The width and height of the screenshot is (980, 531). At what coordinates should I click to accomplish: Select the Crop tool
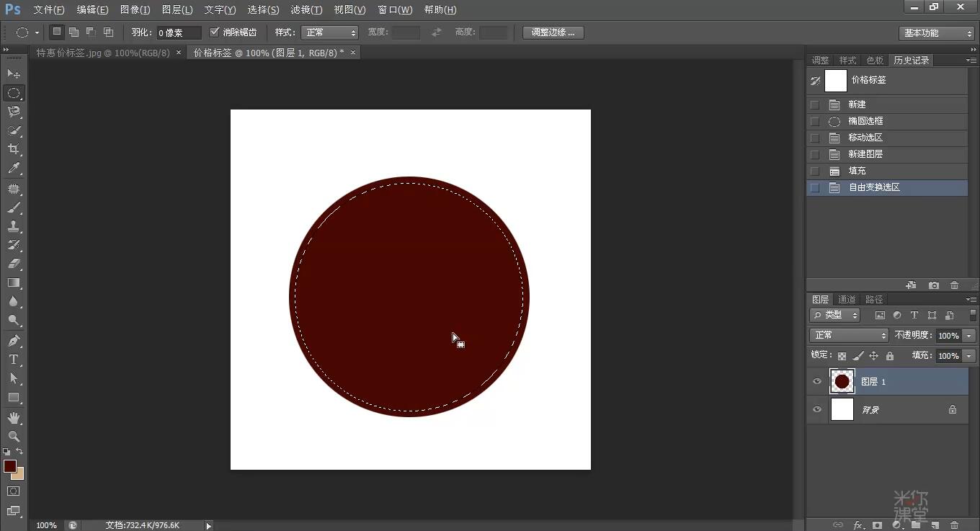[14, 149]
